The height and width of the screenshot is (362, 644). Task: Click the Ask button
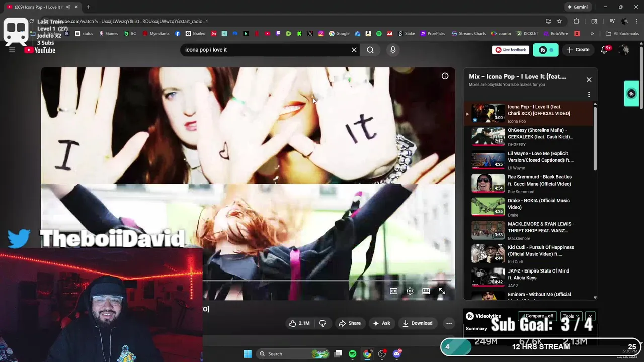pos(381,323)
